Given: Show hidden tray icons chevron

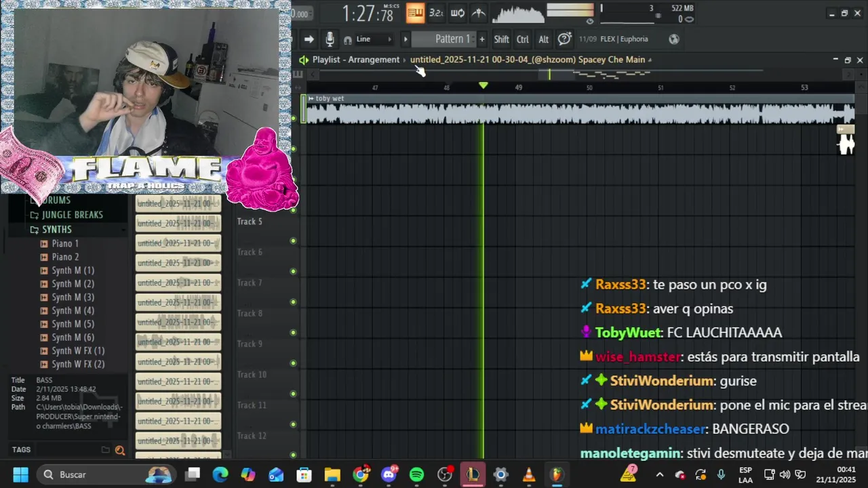Looking at the screenshot, I should pos(659,474).
